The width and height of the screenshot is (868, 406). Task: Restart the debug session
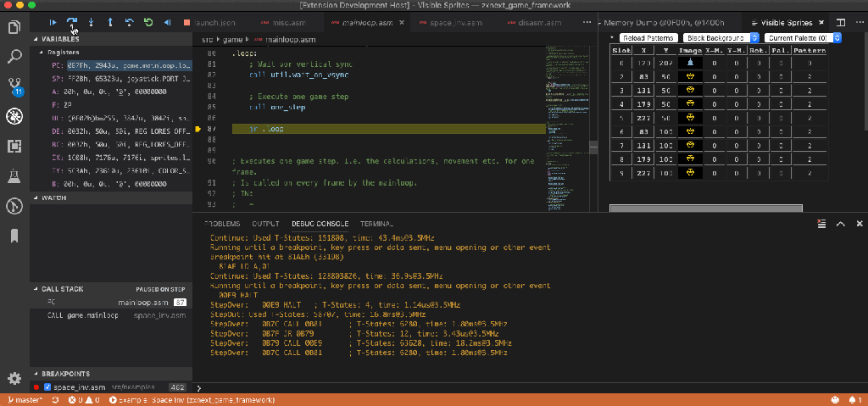point(148,22)
